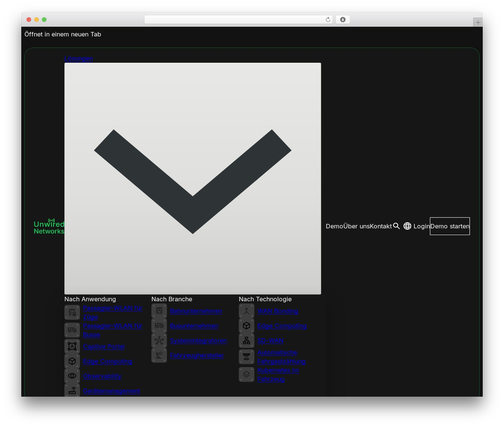Click the hierarchy icon beside SD-WAN
This screenshot has width=504, height=427.
click(x=246, y=340)
